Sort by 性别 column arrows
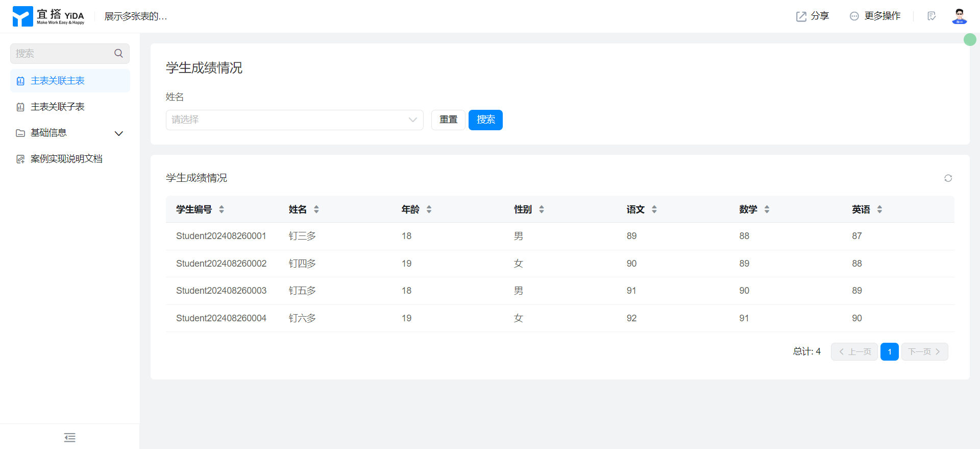This screenshot has height=449, width=980. pyautogui.click(x=542, y=209)
